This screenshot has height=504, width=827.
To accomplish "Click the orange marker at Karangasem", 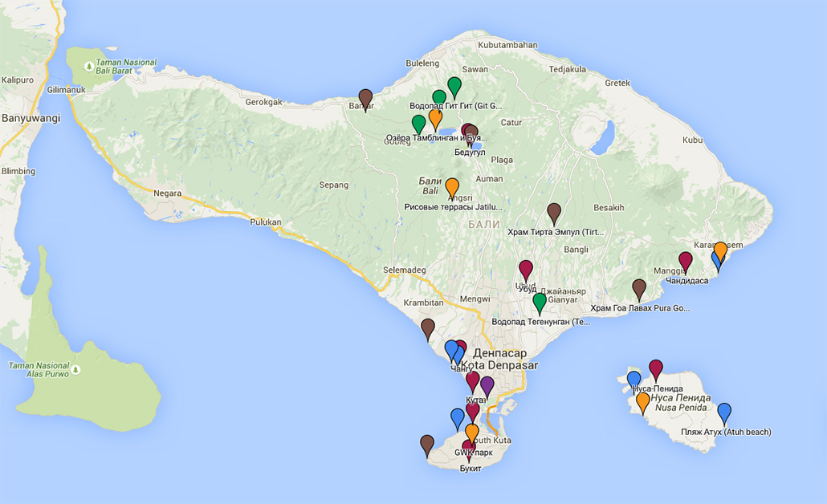I will [721, 250].
